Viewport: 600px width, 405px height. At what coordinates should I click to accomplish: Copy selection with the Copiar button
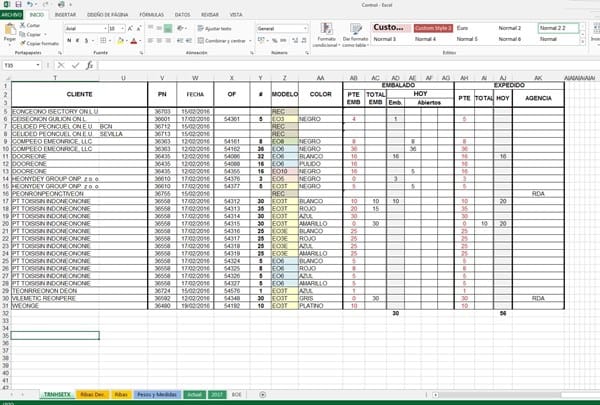pos(30,34)
